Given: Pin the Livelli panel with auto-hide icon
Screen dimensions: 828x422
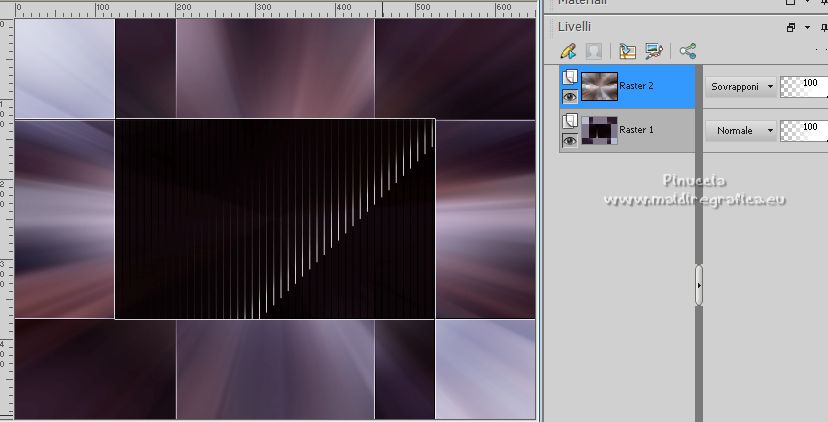Looking at the screenshot, I should point(824,27).
